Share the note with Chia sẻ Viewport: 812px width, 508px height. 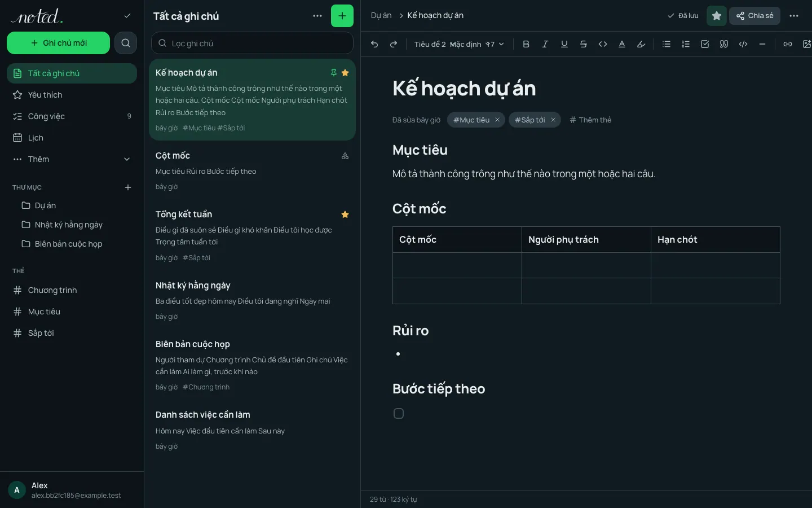point(754,16)
